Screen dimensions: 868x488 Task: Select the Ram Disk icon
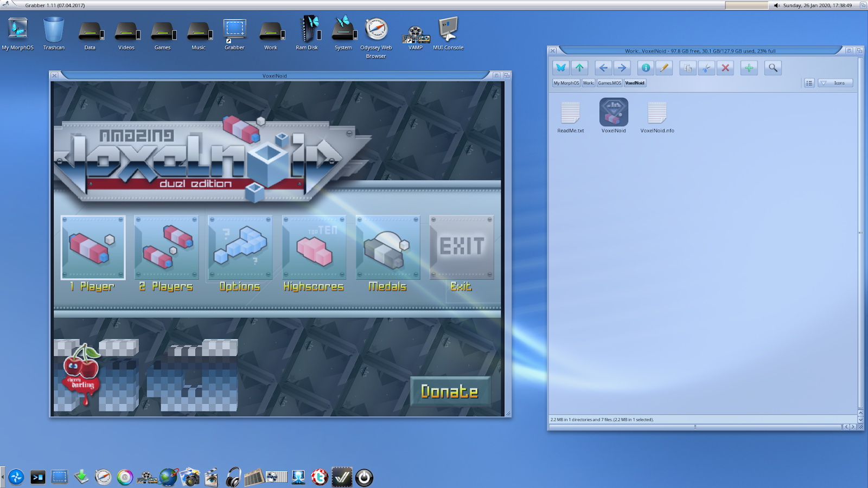tap(307, 34)
